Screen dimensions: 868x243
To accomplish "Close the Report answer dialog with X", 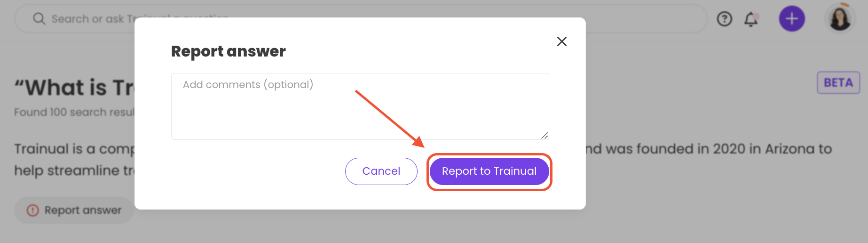I will pos(561,41).
